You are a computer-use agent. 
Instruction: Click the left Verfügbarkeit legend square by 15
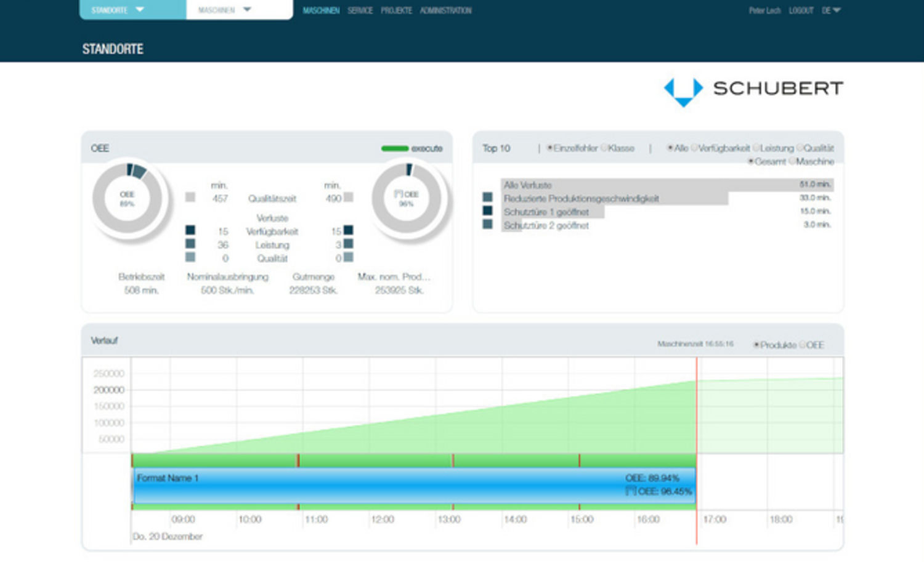click(x=190, y=230)
